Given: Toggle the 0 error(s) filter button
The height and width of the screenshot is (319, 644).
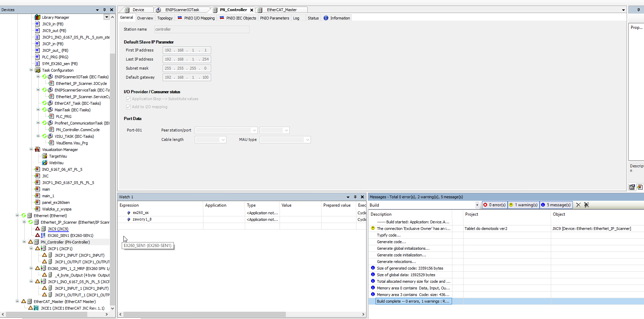Looking at the screenshot, I should (x=495, y=205).
